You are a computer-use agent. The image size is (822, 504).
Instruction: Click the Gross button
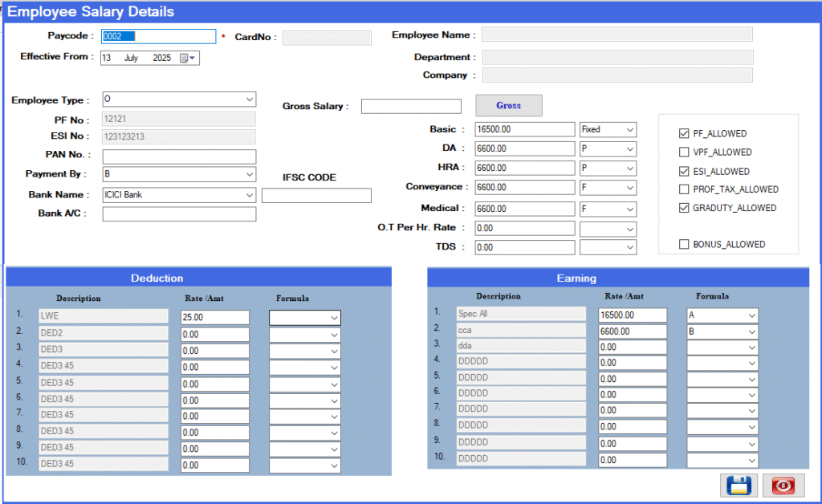508,105
